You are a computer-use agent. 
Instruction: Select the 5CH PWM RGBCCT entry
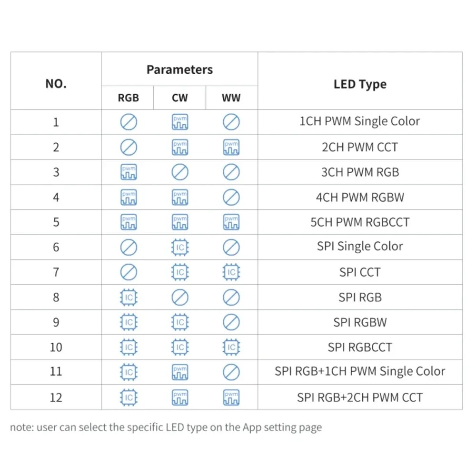(x=360, y=222)
